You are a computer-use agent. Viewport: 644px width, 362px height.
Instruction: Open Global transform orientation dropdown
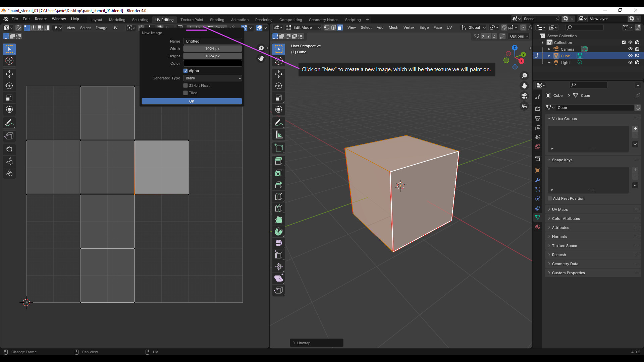pos(474,27)
